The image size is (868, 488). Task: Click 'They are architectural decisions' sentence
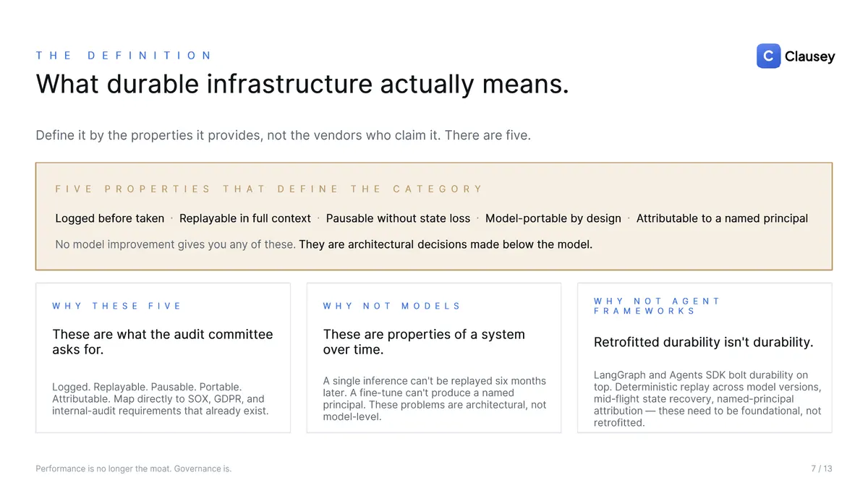pyautogui.click(x=446, y=244)
